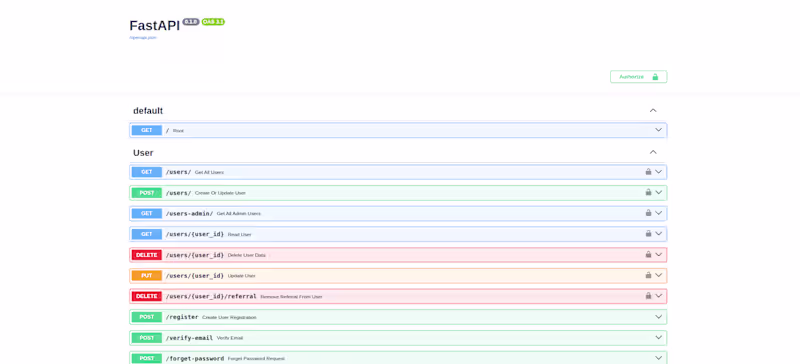Click the '/forget-password' path text
Viewport: 800px width, 364px height.
click(195, 358)
